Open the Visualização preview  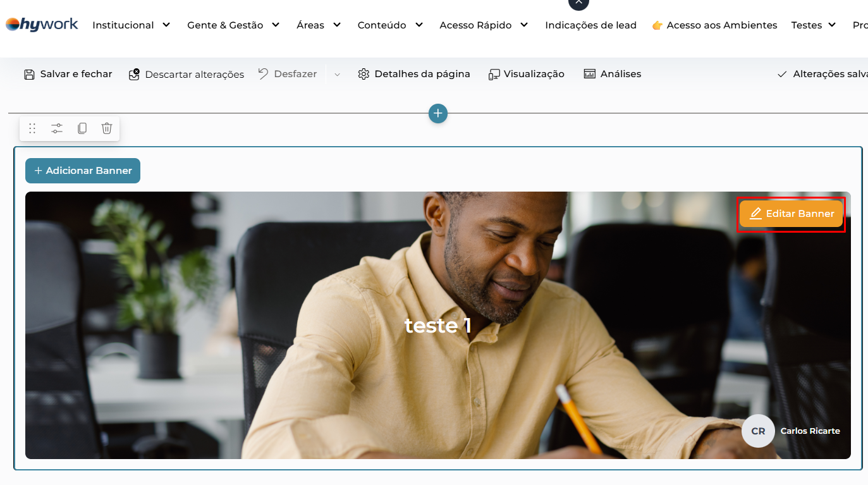(x=527, y=74)
